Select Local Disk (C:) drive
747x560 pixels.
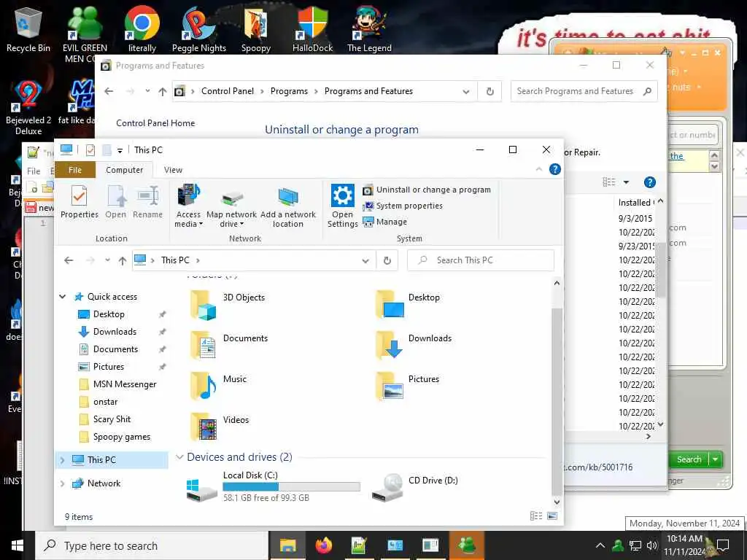(x=274, y=486)
